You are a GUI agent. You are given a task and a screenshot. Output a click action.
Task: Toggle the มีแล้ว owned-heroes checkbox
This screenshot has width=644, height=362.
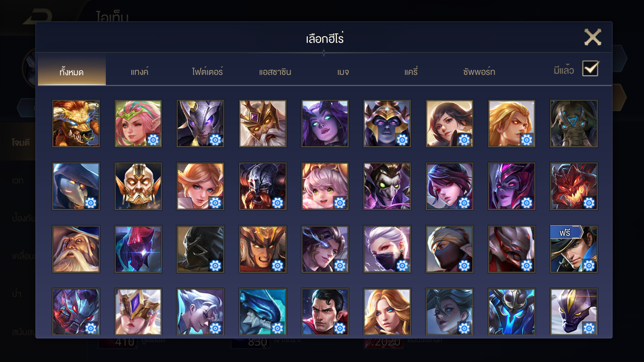tap(590, 69)
